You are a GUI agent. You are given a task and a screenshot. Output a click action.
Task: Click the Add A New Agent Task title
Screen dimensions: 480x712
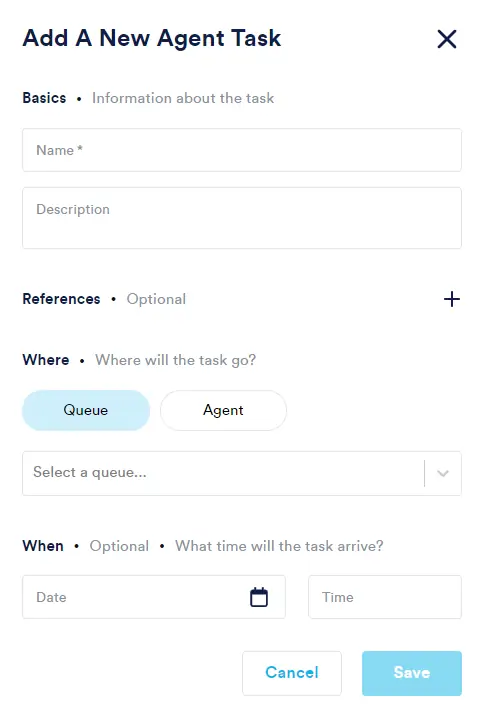152,39
